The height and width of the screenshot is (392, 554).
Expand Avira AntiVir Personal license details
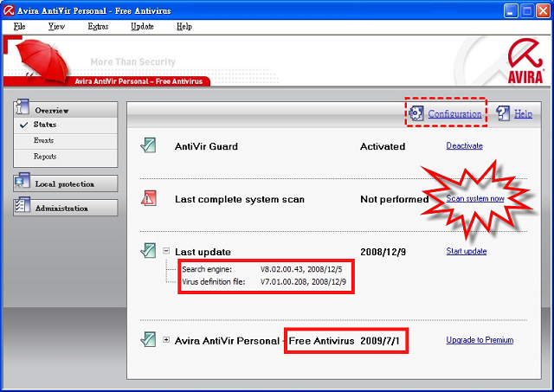(166, 340)
